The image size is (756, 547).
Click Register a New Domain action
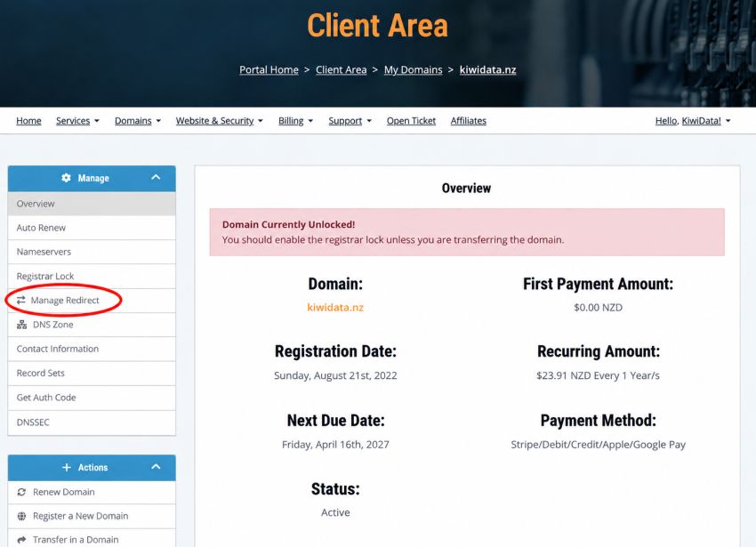tap(92, 516)
